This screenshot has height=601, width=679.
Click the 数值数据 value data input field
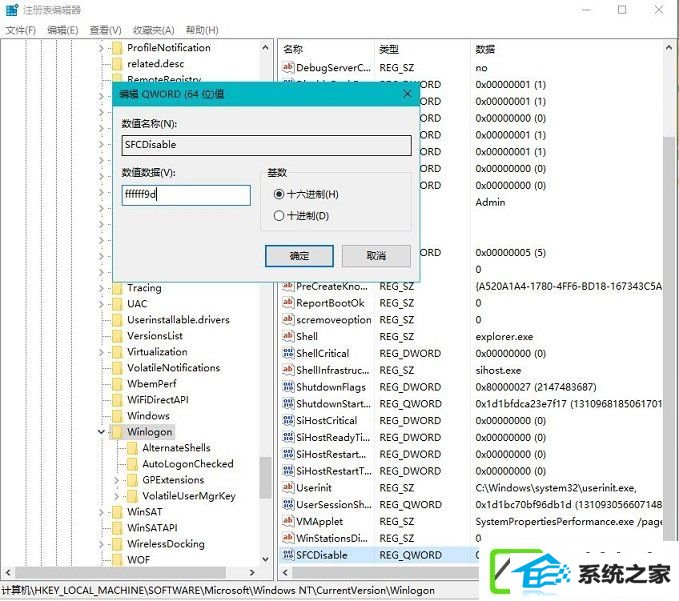186,195
